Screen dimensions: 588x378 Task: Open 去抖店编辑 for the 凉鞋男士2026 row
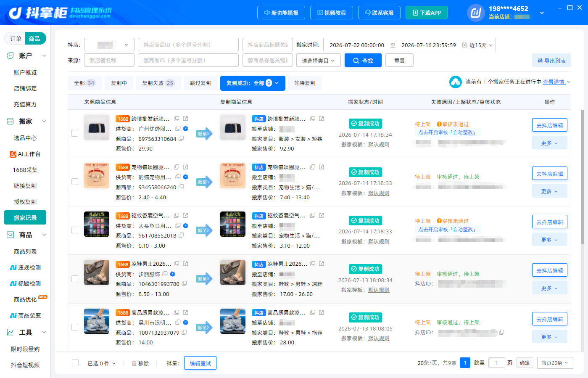(550, 270)
